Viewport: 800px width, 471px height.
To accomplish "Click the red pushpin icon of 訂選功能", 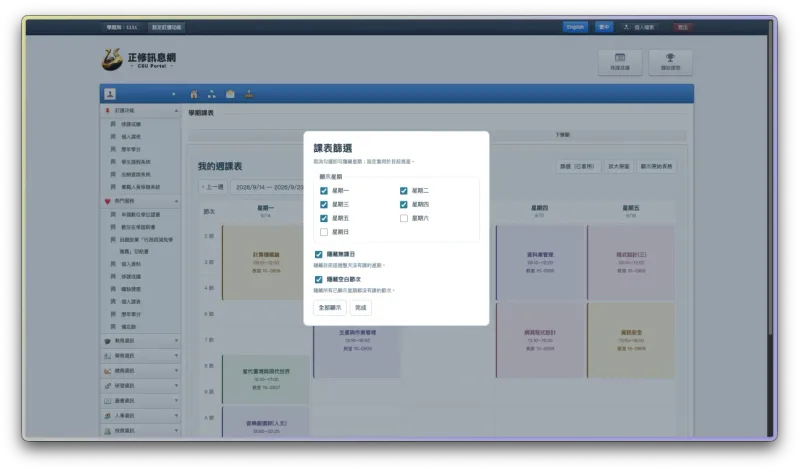I will (107, 111).
